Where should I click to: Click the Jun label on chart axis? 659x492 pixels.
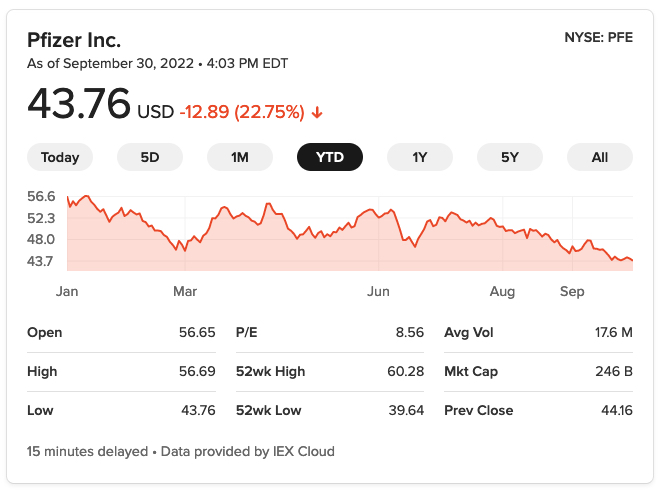tap(378, 291)
